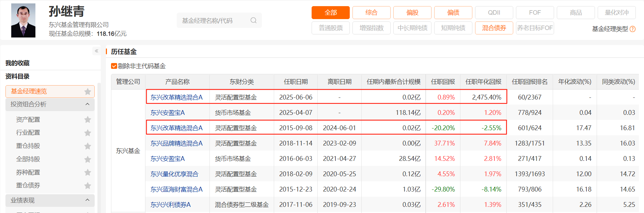644x213 pixels.
Task: Collapse the 投资组合分析 section
Action: click(87, 104)
